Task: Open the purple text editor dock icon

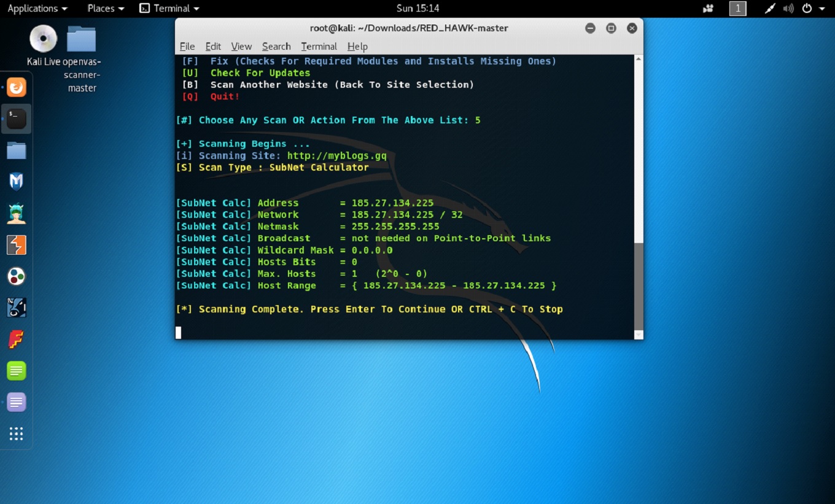Action: (17, 402)
